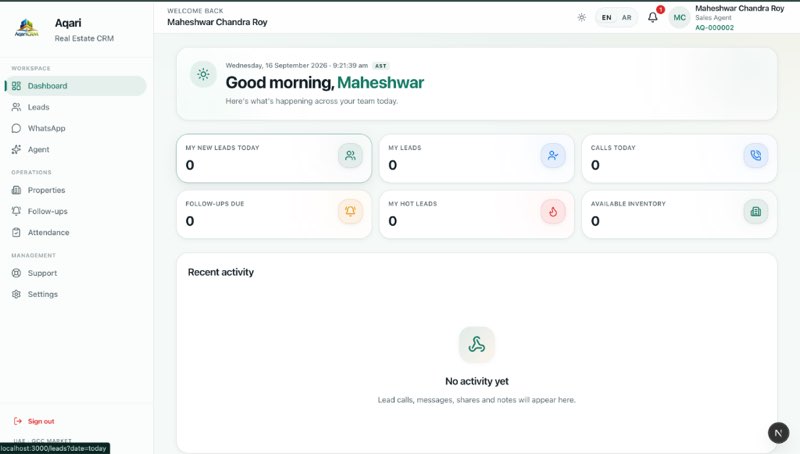800x454 pixels.
Task: Click the Settings gear icon
Action: click(x=16, y=294)
